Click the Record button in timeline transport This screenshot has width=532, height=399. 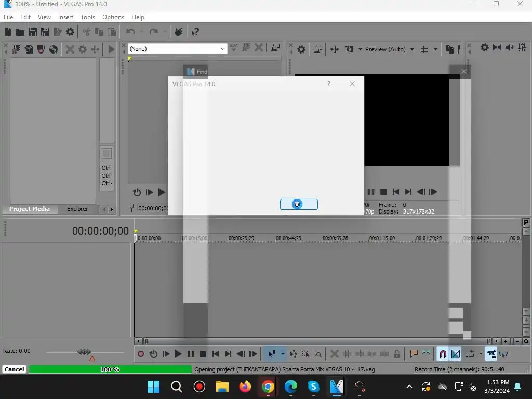(140, 354)
